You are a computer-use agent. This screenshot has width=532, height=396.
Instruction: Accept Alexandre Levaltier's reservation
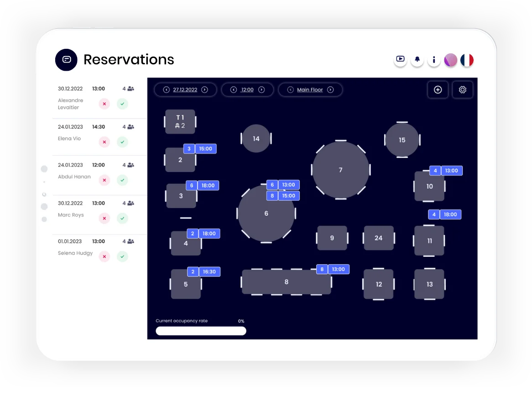click(122, 104)
